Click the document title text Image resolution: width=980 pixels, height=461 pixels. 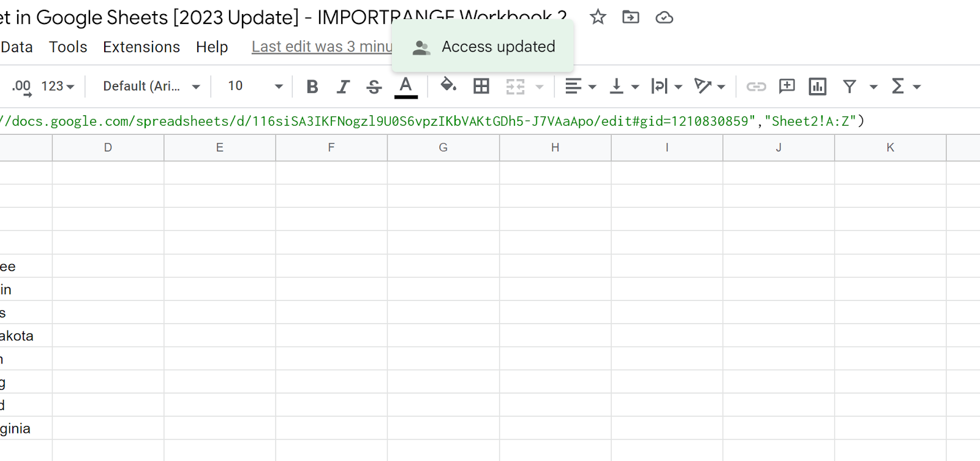click(284, 17)
